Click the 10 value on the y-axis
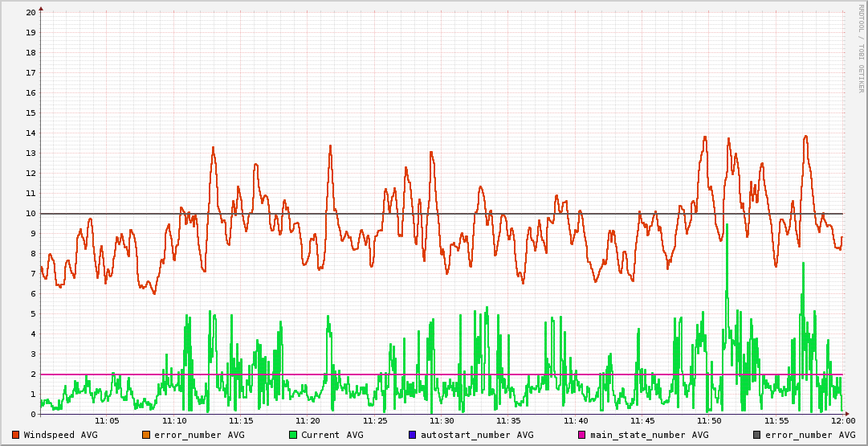868x446 pixels. tap(31, 214)
